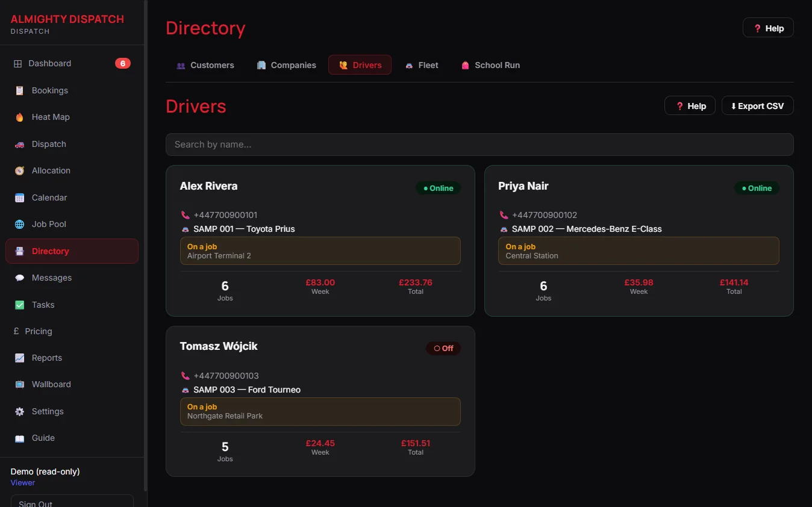Click Tomasz Wójcik's Off status badge

click(x=443, y=349)
